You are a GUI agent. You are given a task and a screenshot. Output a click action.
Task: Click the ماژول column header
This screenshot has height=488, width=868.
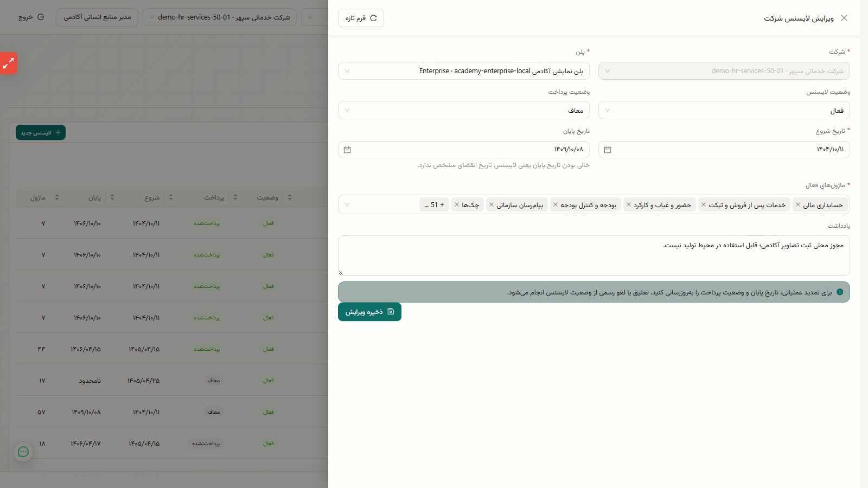[38, 197]
